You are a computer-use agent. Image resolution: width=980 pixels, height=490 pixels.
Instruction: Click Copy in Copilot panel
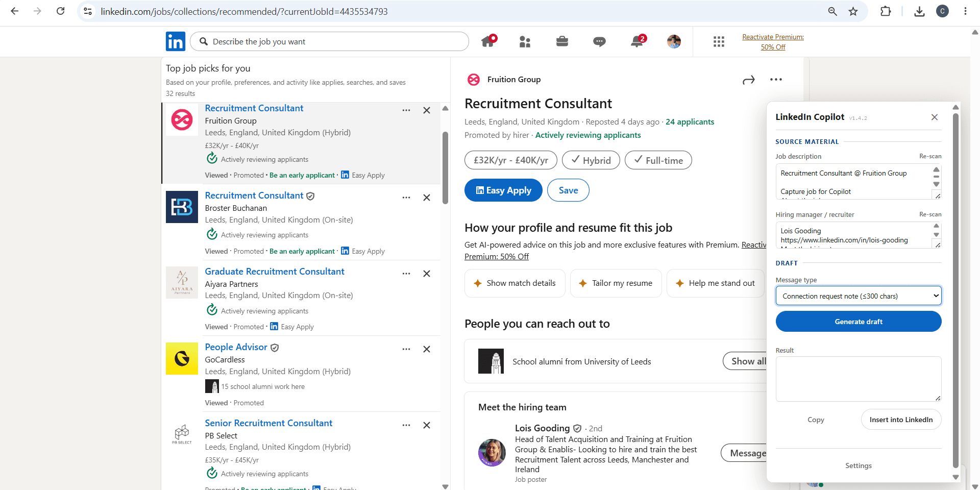pos(816,420)
